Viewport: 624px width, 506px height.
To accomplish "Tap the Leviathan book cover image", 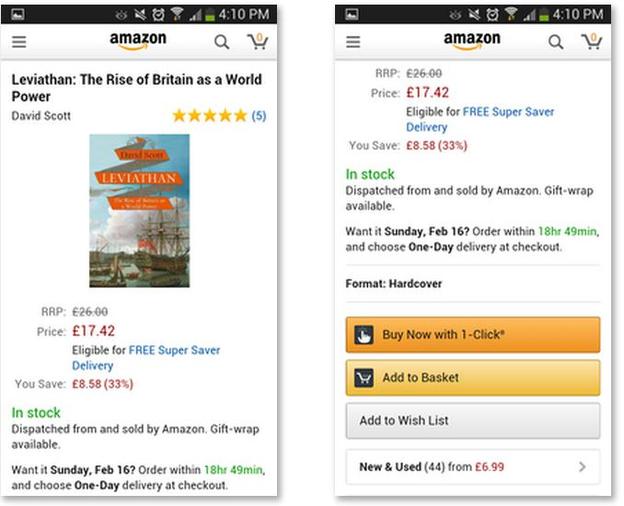I will click(139, 211).
